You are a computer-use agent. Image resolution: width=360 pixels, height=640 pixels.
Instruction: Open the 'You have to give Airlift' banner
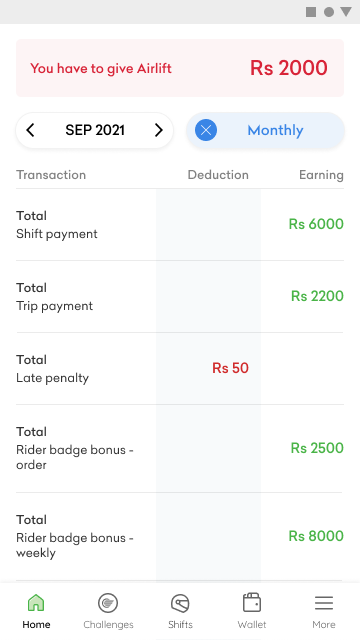[x=180, y=68]
